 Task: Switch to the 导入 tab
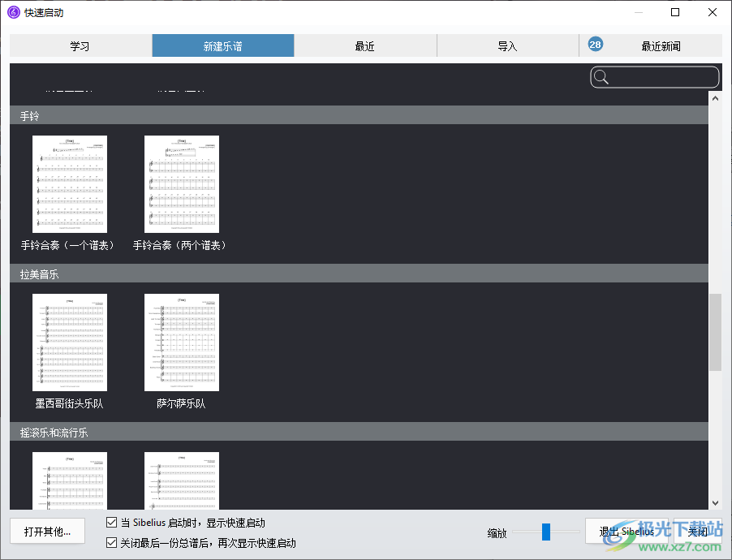[x=508, y=45]
